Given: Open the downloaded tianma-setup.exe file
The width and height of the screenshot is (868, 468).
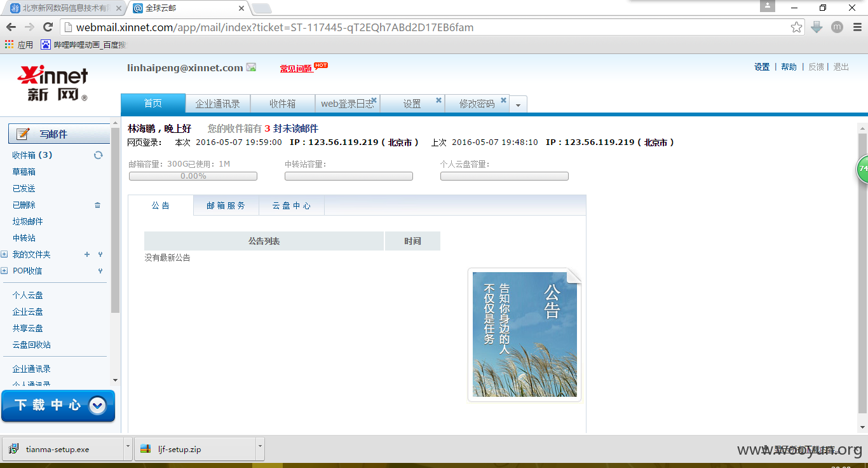Looking at the screenshot, I should coord(62,449).
